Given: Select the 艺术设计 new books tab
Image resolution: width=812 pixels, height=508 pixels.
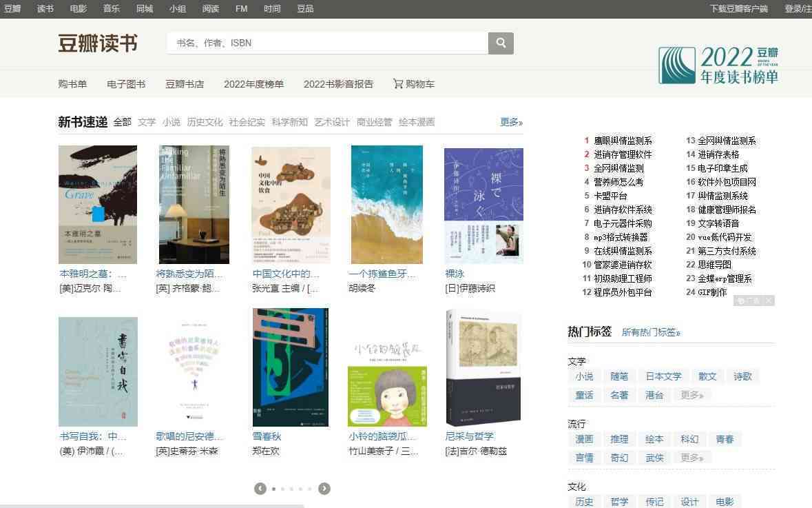Looking at the screenshot, I should tap(332, 122).
